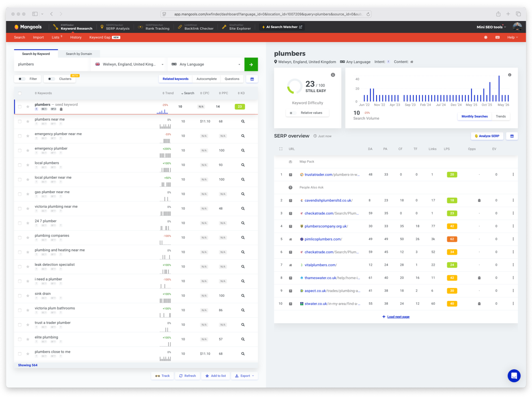The width and height of the screenshot is (532, 399).
Task: Open the chat support bubble
Action: [514, 376]
